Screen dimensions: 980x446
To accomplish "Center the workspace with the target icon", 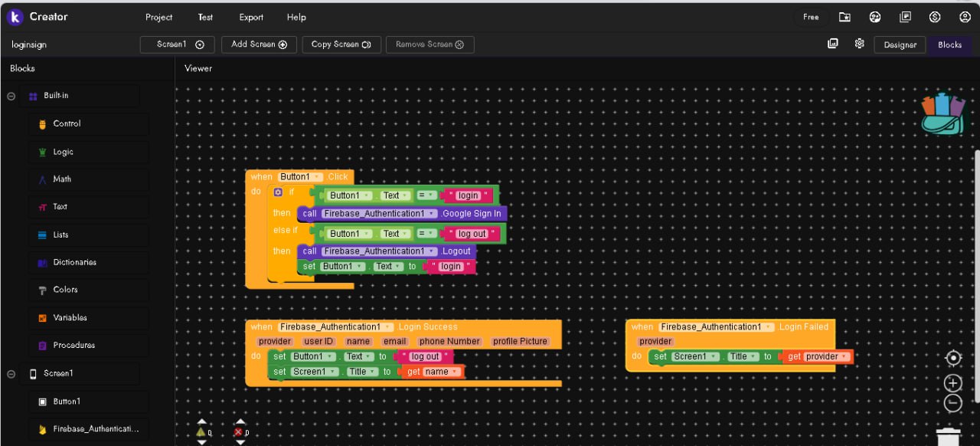I will (952, 358).
